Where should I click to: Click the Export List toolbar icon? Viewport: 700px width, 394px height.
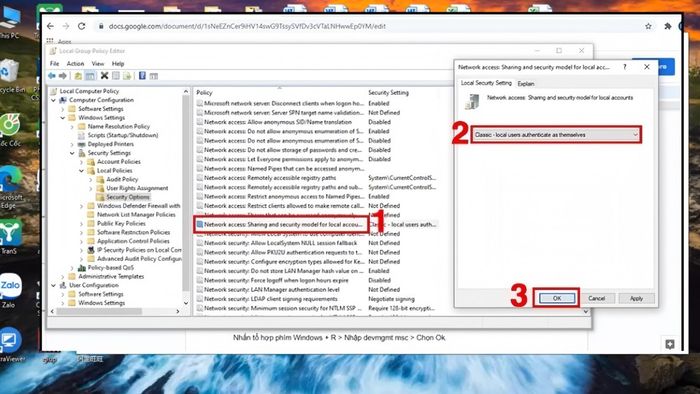click(x=127, y=76)
